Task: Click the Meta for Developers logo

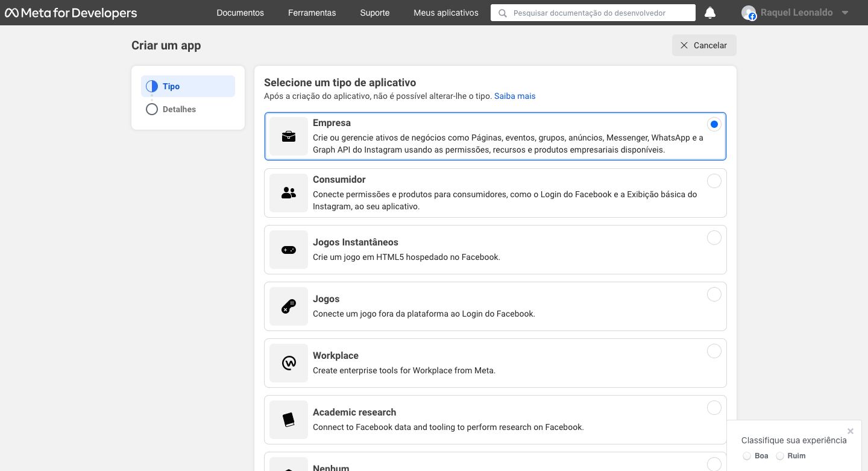Action: click(x=71, y=13)
